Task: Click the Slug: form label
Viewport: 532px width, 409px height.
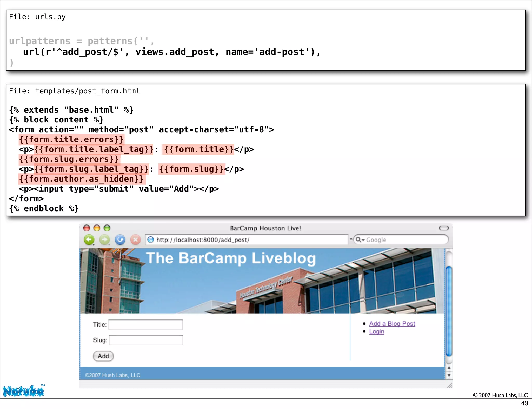Action: 100,340
